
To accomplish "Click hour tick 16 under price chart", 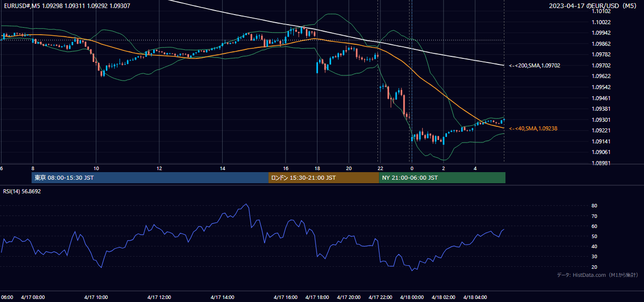I will click(x=286, y=169).
